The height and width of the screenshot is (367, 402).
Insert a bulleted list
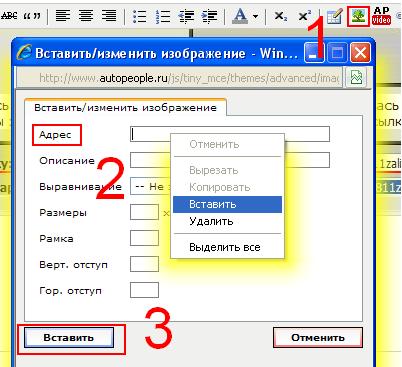pyautogui.click(x=139, y=16)
